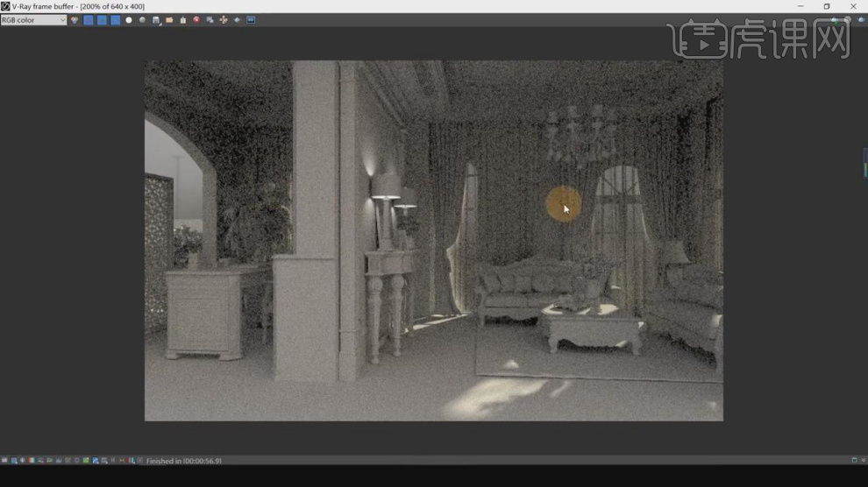The width and height of the screenshot is (868, 487).
Task: Click the blue frame icon ending toolbar
Action: [251, 20]
